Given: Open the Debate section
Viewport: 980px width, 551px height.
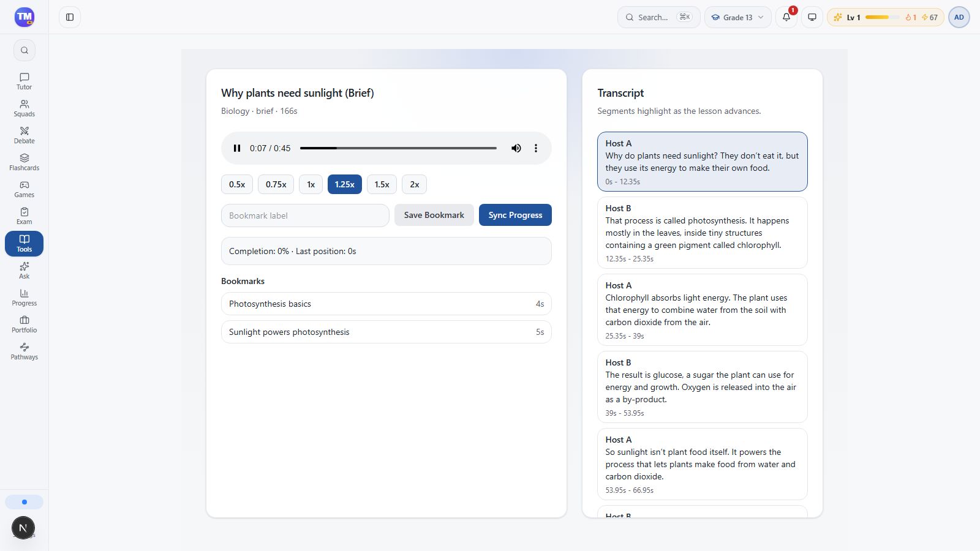Looking at the screenshot, I should click(24, 135).
